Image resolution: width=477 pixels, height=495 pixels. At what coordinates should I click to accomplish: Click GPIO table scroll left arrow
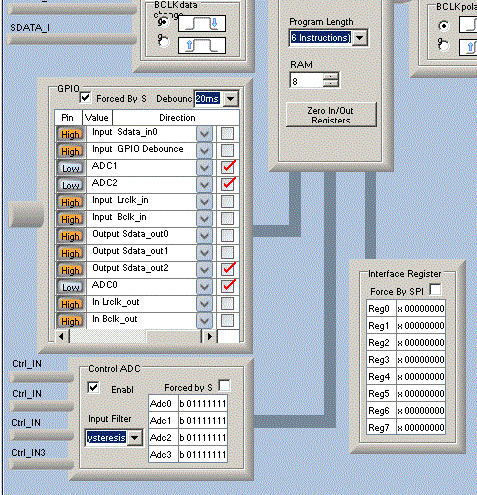[61, 336]
